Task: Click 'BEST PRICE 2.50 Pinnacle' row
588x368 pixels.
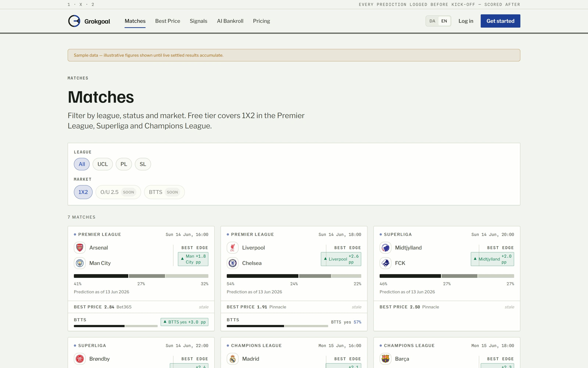Action: [447, 307]
